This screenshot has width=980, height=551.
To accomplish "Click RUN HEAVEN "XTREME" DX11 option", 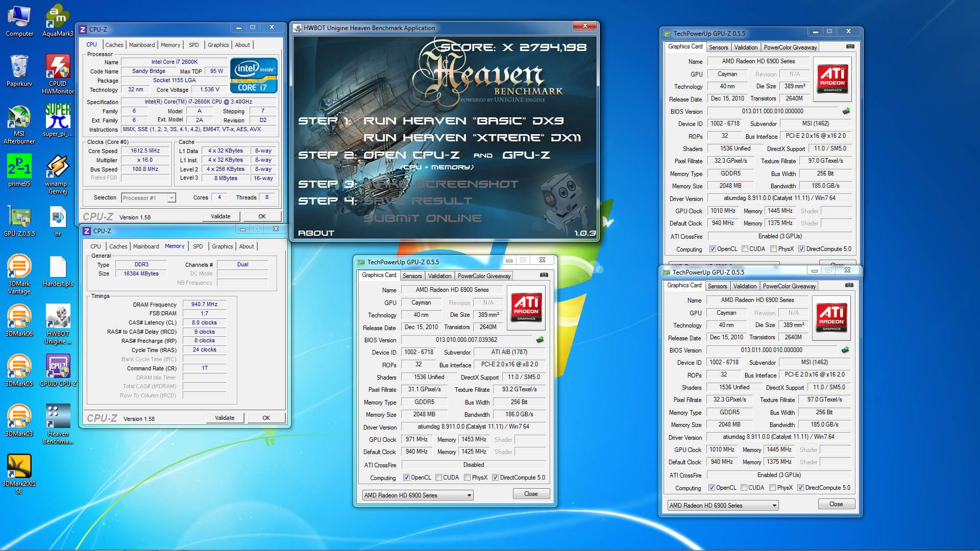I will [472, 138].
